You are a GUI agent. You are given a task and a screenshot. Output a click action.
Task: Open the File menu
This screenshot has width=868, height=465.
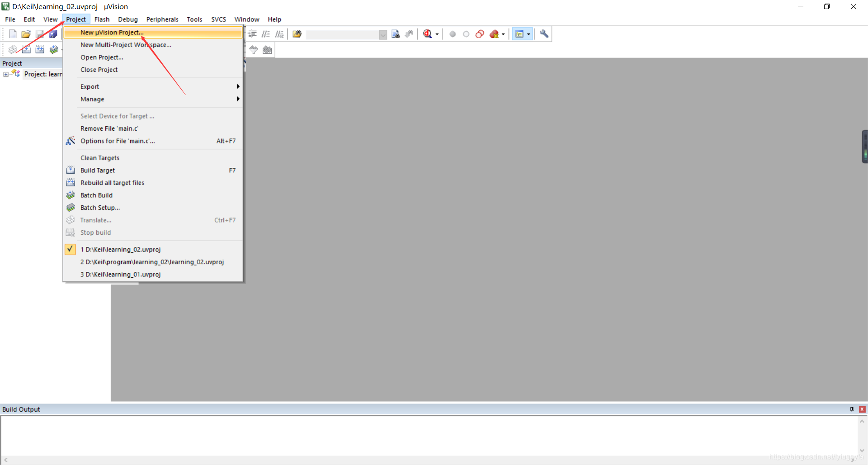(10, 19)
